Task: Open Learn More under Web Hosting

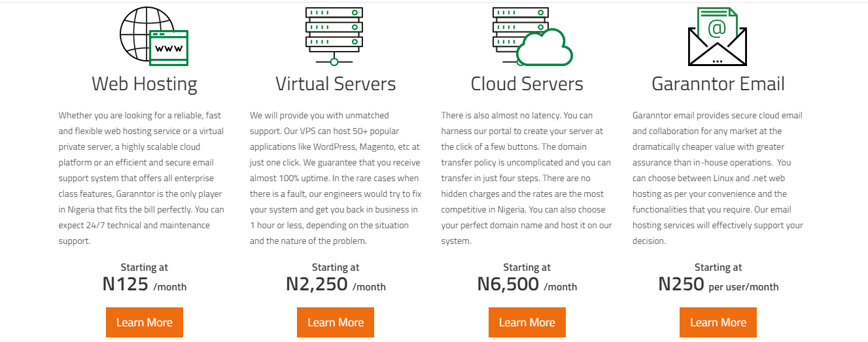Action: [x=145, y=322]
